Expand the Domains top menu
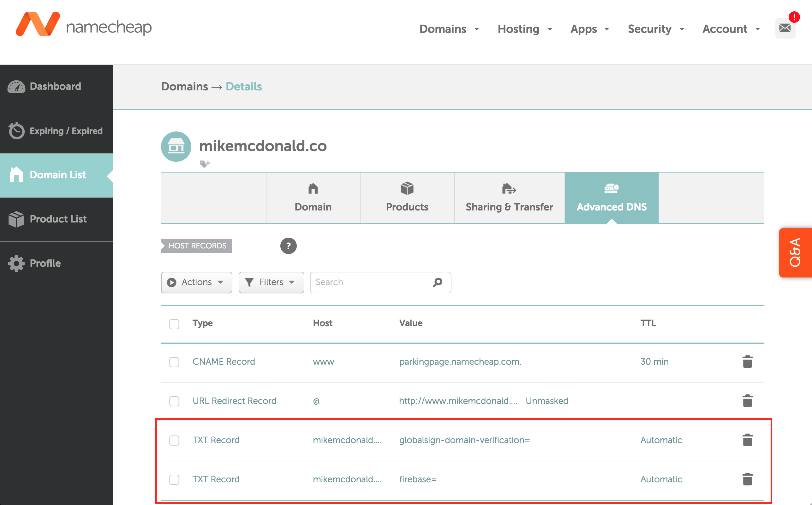Image resolution: width=812 pixels, height=505 pixels. (449, 29)
